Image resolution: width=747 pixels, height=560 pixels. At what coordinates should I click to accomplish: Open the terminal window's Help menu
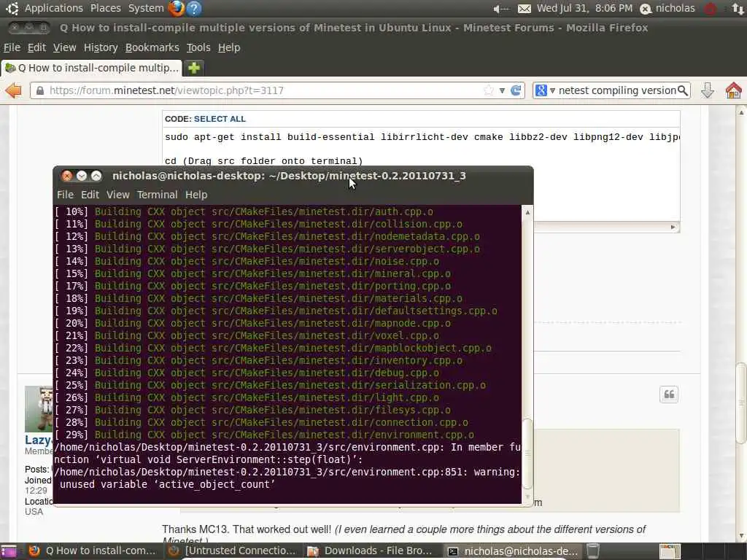click(x=196, y=194)
